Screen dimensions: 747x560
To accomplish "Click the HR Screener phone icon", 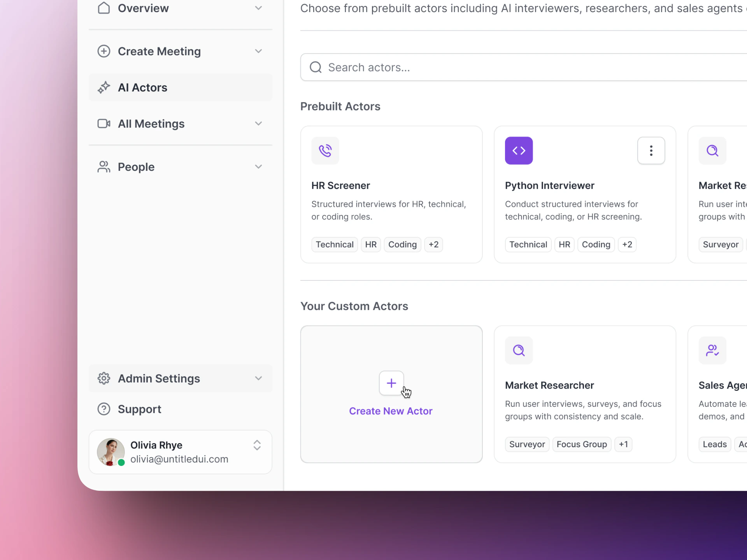I will (325, 150).
